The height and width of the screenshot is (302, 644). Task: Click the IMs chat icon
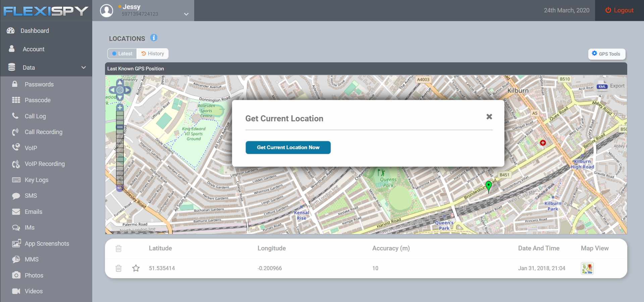pos(16,228)
